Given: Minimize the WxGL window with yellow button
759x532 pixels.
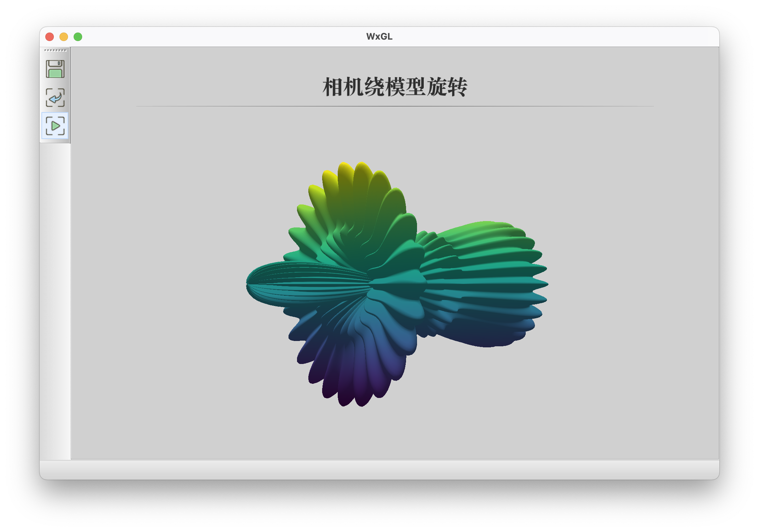Looking at the screenshot, I should click(64, 37).
